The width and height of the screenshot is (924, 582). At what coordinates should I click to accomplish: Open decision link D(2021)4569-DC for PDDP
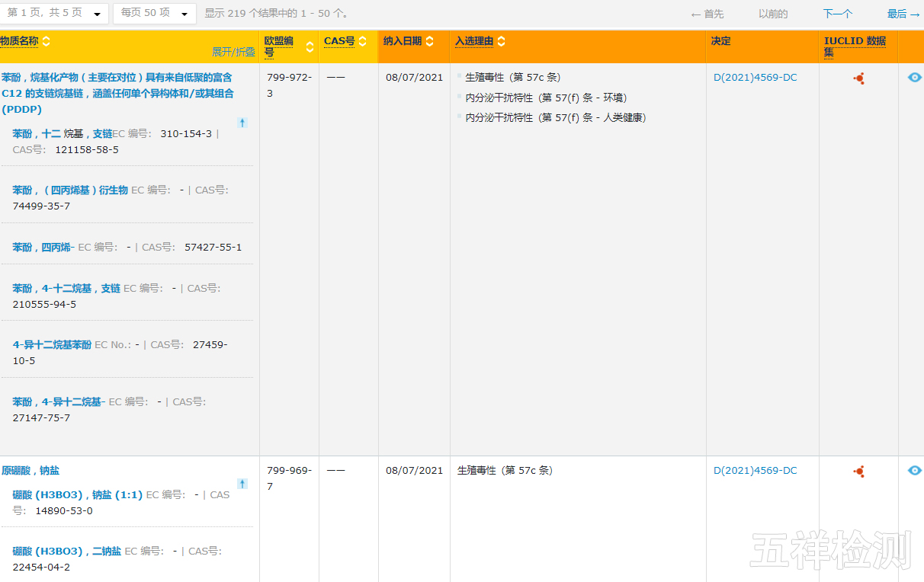pyautogui.click(x=755, y=78)
